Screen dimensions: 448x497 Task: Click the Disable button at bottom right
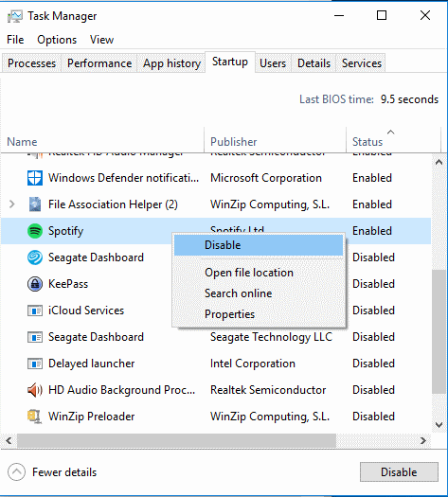[x=399, y=472]
